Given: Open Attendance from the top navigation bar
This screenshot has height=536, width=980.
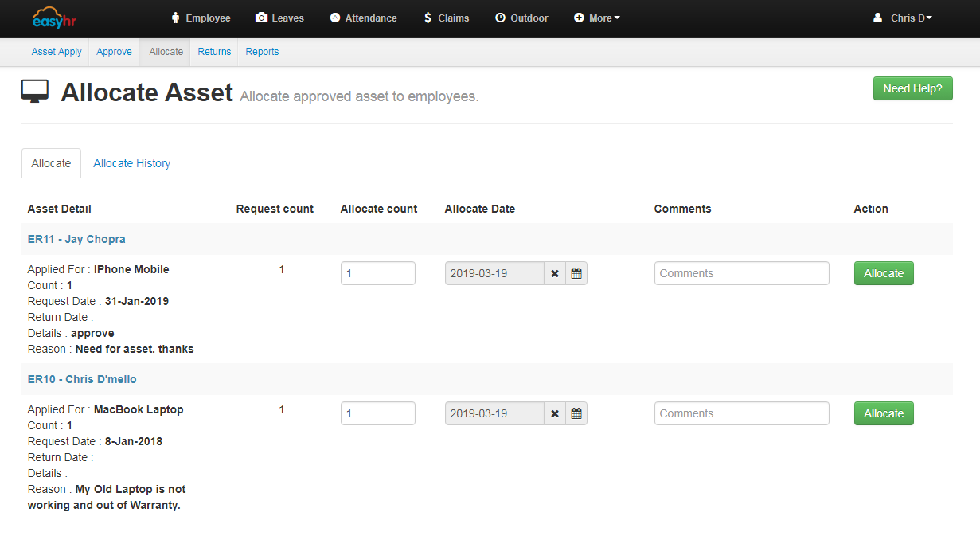Looking at the screenshot, I should [363, 18].
